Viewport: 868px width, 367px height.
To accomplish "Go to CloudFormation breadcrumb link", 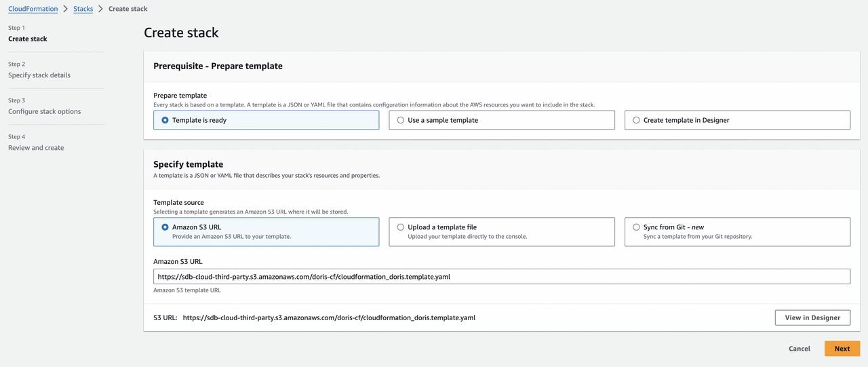I will pyautogui.click(x=33, y=9).
